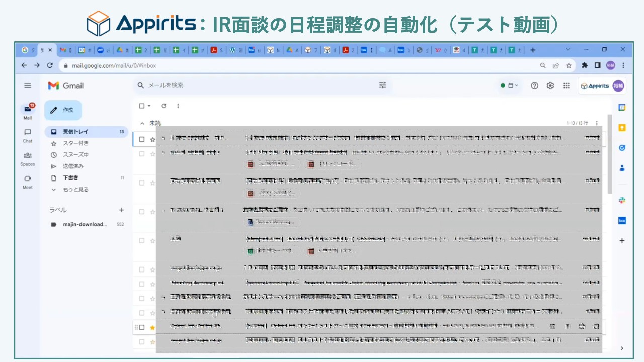Open the Google apps grid
The image size is (644, 362).
point(567,86)
